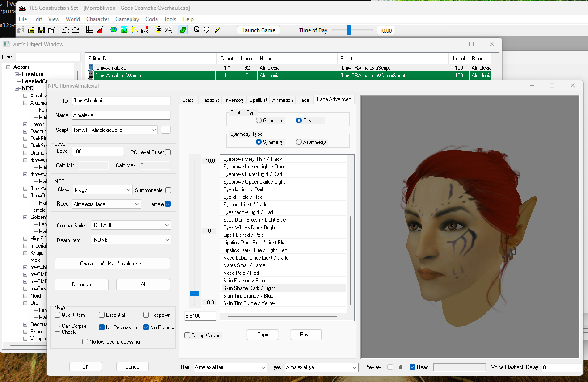The width and height of the screenshot is (588, 382).
Task: Toggle path grid editing icon
Action: (134, 30)
